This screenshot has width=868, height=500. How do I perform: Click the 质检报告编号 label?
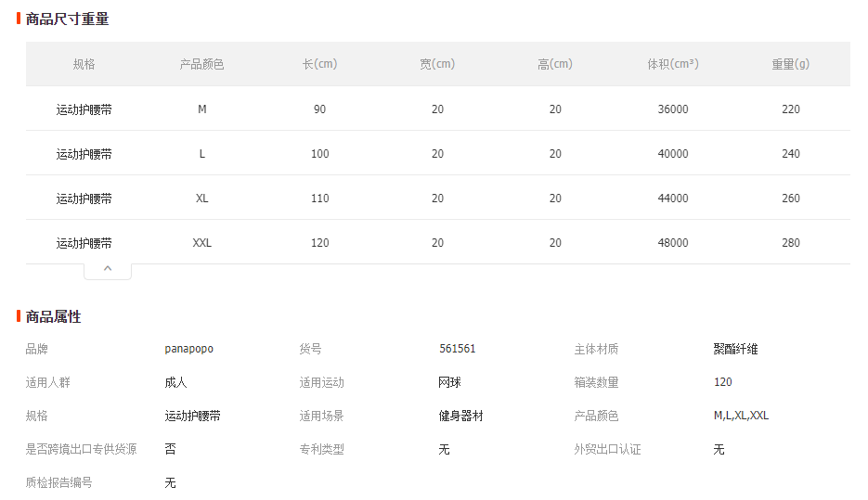[x=58, y=482]
